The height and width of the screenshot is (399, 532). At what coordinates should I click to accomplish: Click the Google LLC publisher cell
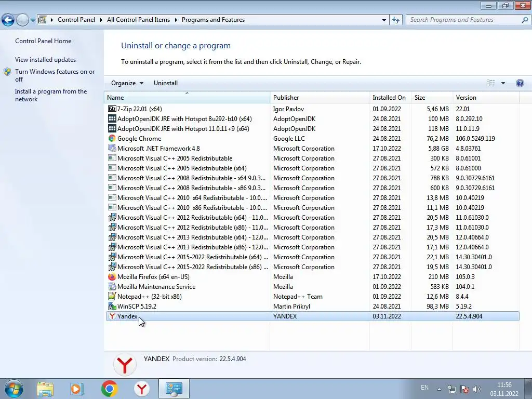[x=289, y=138]
